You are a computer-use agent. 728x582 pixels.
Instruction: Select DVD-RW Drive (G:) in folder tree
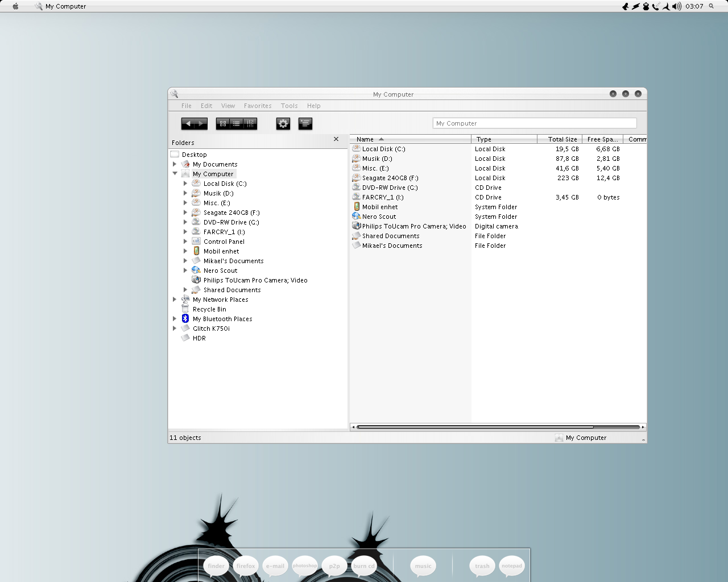coord(231,222)
